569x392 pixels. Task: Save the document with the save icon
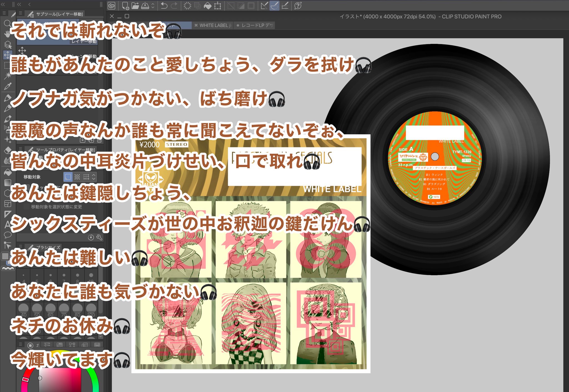[145, 6]
